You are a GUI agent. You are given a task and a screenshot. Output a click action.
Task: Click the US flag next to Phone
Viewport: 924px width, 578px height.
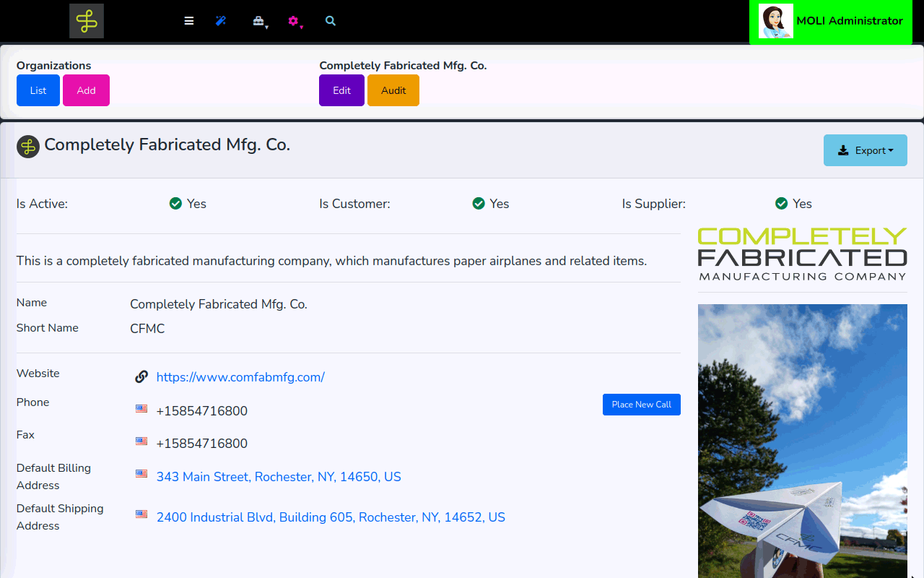click(141, 409)
